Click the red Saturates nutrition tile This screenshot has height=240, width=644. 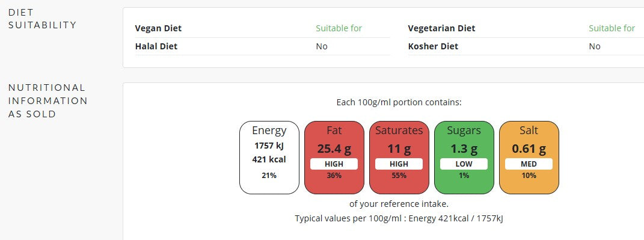pos(399,158)
